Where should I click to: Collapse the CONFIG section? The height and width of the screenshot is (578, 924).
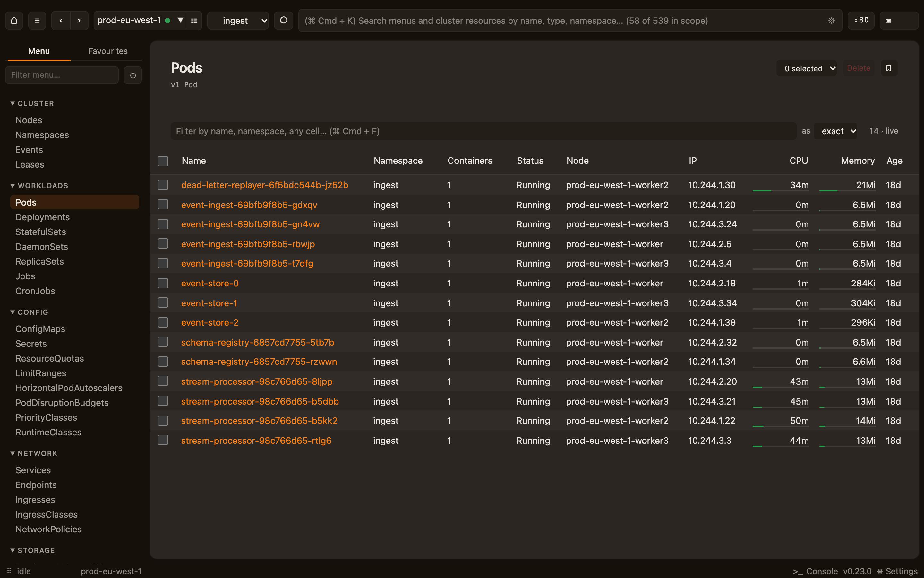[30, 312]
